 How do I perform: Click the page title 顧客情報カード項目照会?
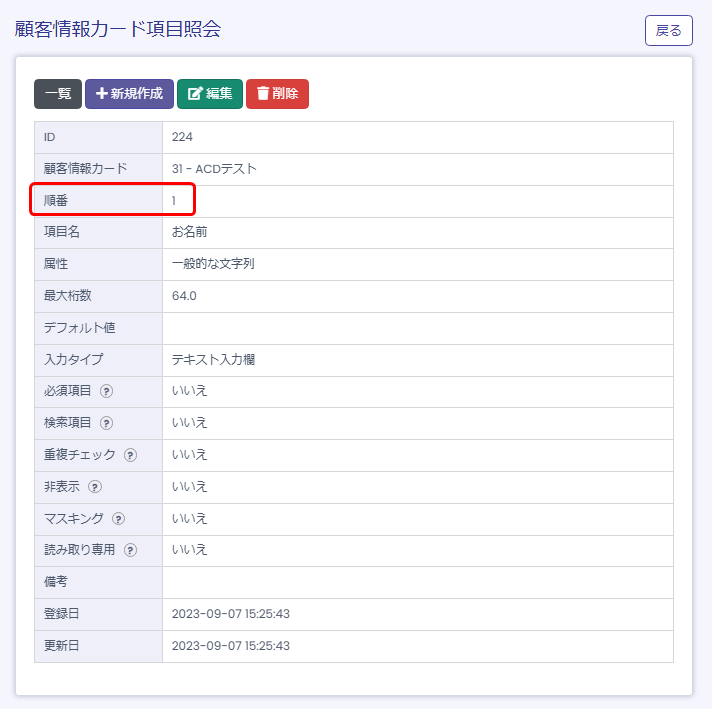pos(118,29)
